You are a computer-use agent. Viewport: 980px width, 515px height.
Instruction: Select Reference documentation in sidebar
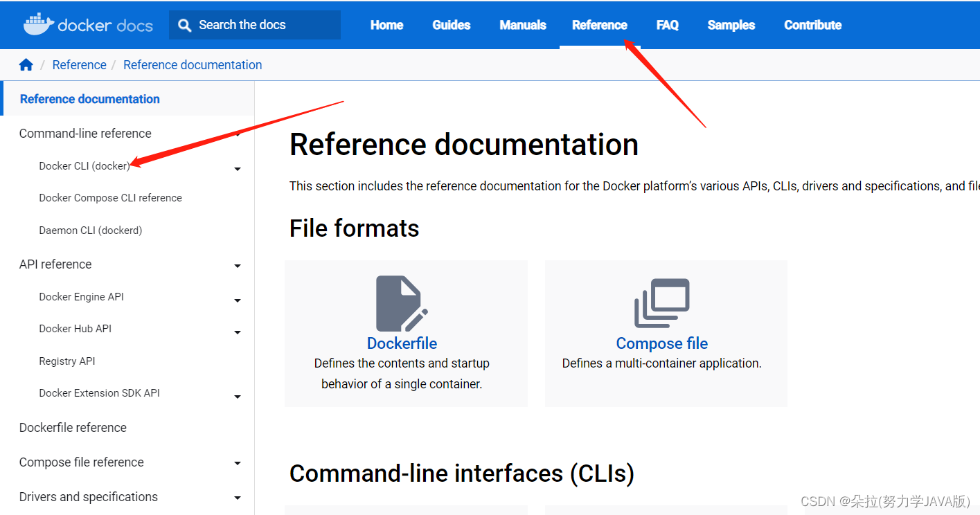(x=90, y=99)
